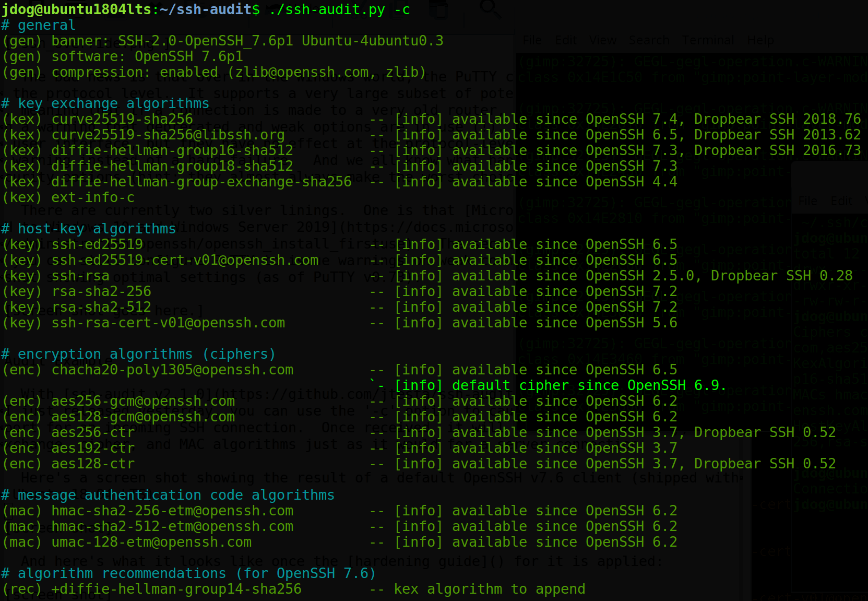Click the 'aes256-ctr' cipher entry
868x601 pixels.
coord(93,432)
